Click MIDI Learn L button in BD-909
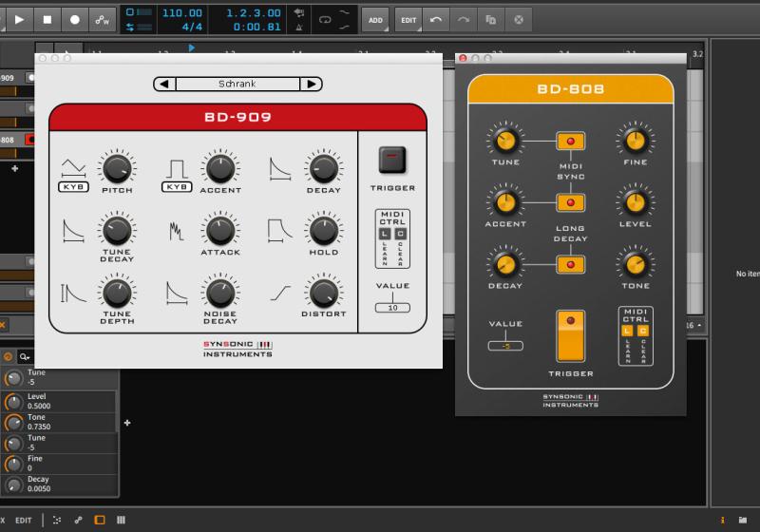 pos(385,234)
